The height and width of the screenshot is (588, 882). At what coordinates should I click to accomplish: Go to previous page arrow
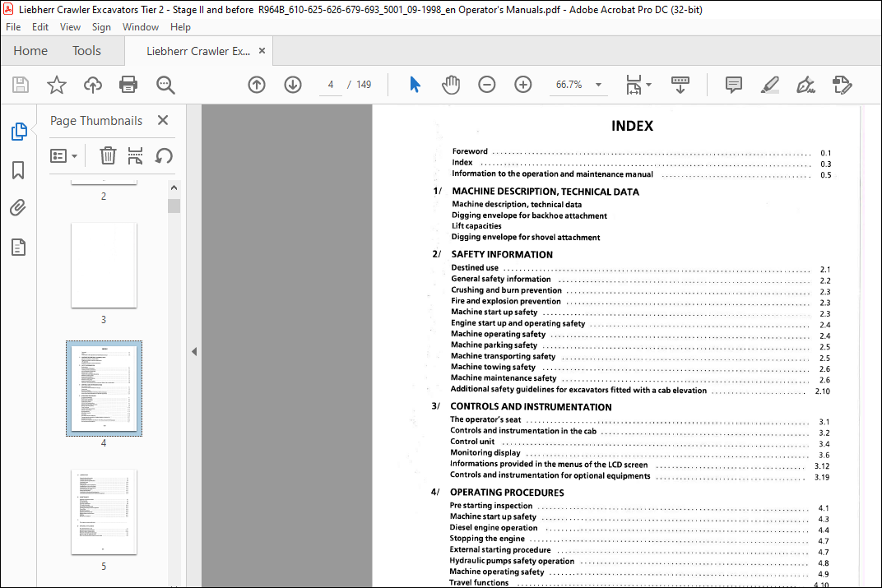click(257, 85)
